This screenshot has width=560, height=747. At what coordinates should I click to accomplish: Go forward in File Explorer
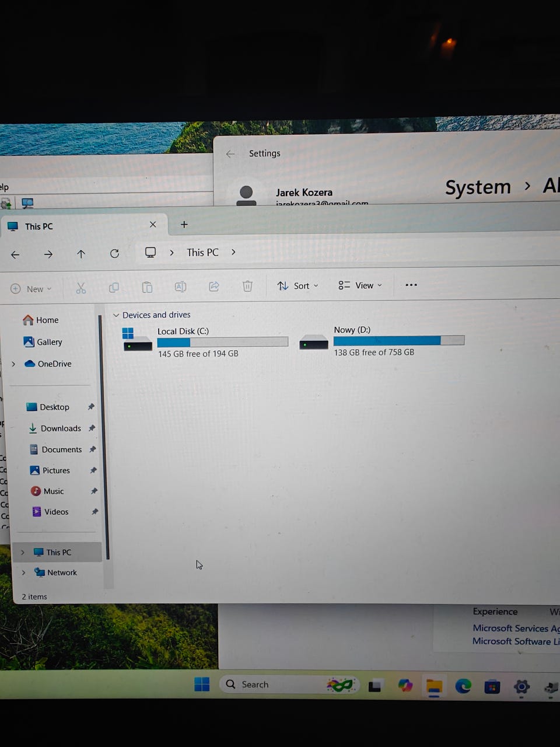[x=48, y=254]
